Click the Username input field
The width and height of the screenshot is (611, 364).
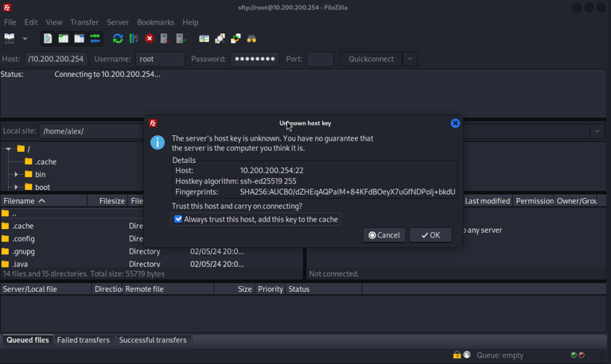(x=160, y=59)
